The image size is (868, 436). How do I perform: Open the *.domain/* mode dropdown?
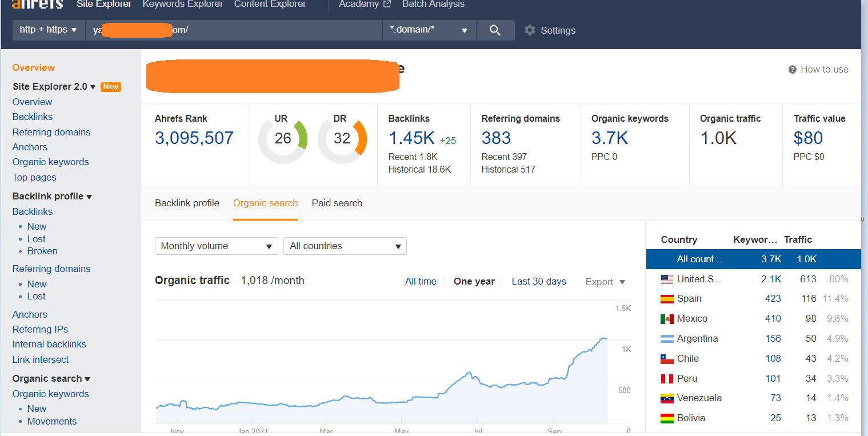pos(429,30)
